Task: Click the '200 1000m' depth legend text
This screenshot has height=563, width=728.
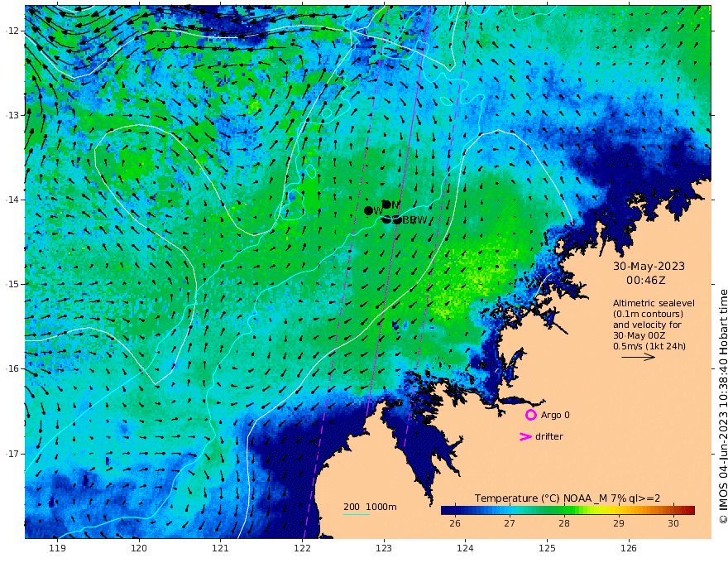Action: click(x=370, y=507)
